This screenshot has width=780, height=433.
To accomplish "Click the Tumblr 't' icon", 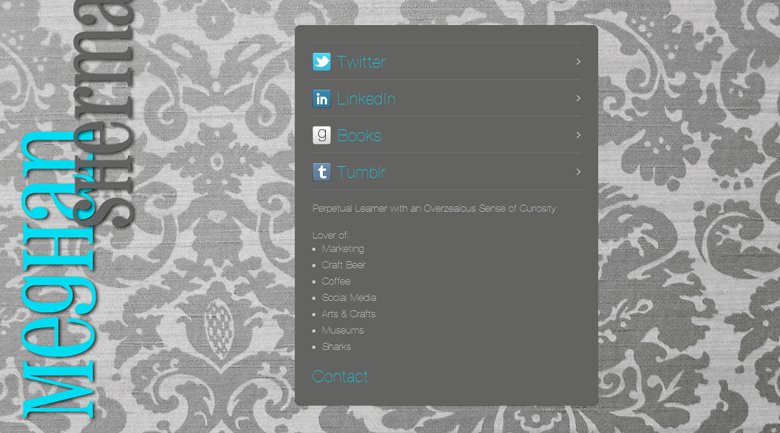I will tap(321, 172).
